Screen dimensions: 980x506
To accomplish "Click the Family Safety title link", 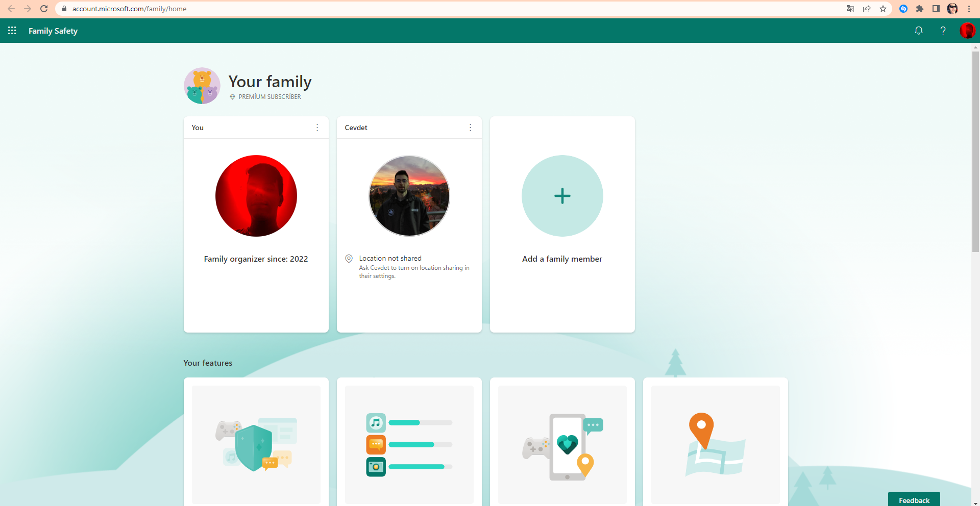I will (53, 31).
